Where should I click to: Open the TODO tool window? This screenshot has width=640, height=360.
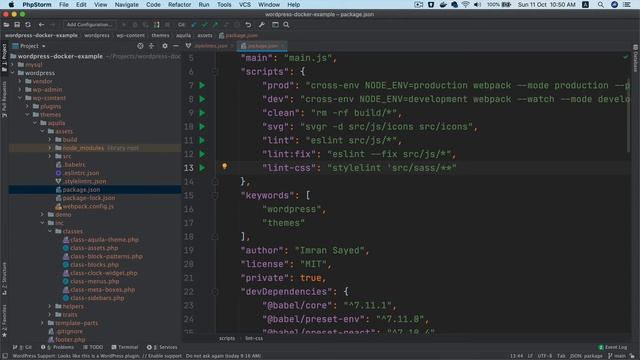93,347
